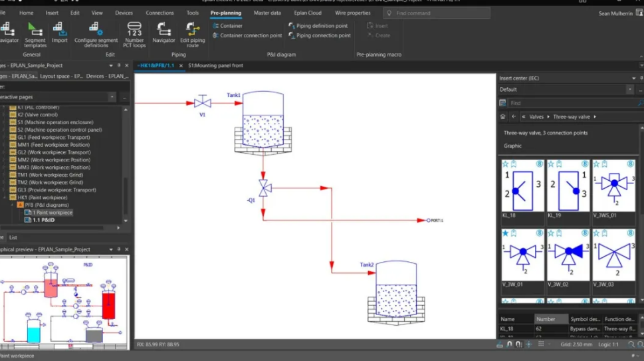Screen dimensions: 644x361
Task: Click the search magnifier in Insert center
Action: [640, 103]
